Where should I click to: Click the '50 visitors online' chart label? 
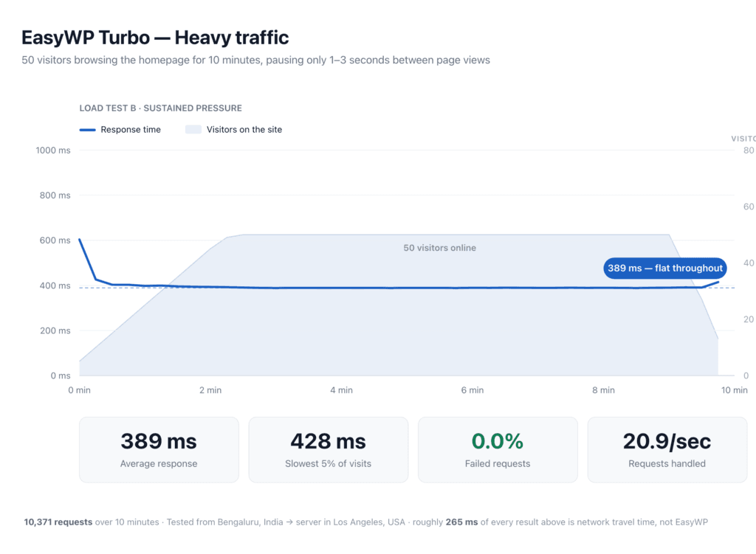point(440,248)
